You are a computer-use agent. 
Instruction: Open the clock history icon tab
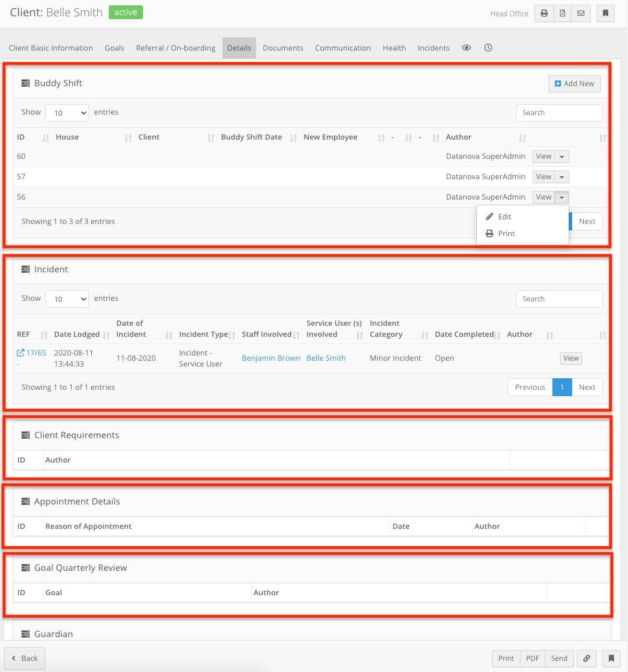coord(488,48)
